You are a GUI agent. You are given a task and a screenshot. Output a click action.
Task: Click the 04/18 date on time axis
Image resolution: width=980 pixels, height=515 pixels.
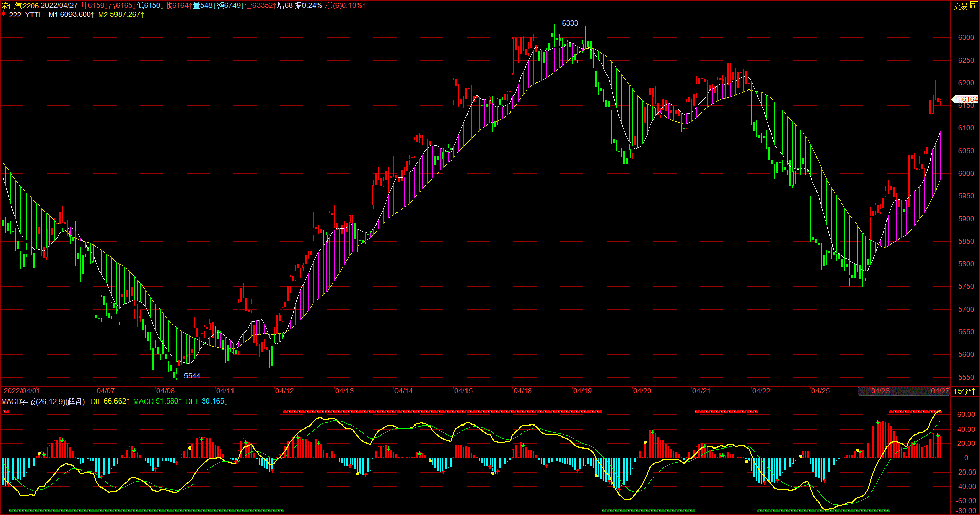pos(523,391)
